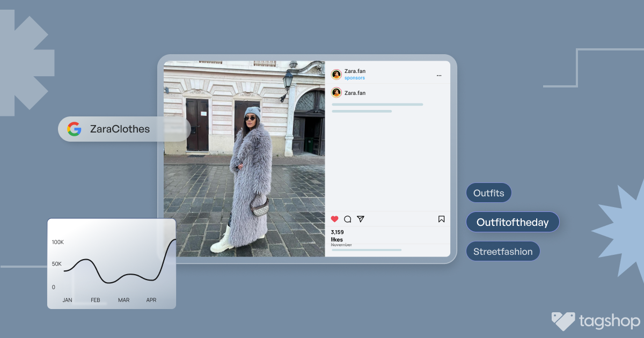Click the November date text
The height and width of the screenshot is (338, 644).
point(341,245)
